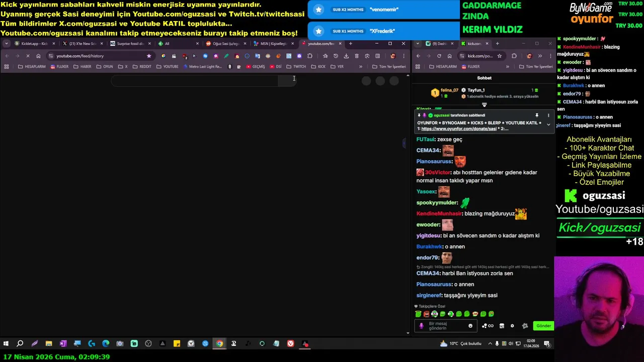644x362 pixels.
Task: Open chat settings gear icon
Action: tap(512, 326)
